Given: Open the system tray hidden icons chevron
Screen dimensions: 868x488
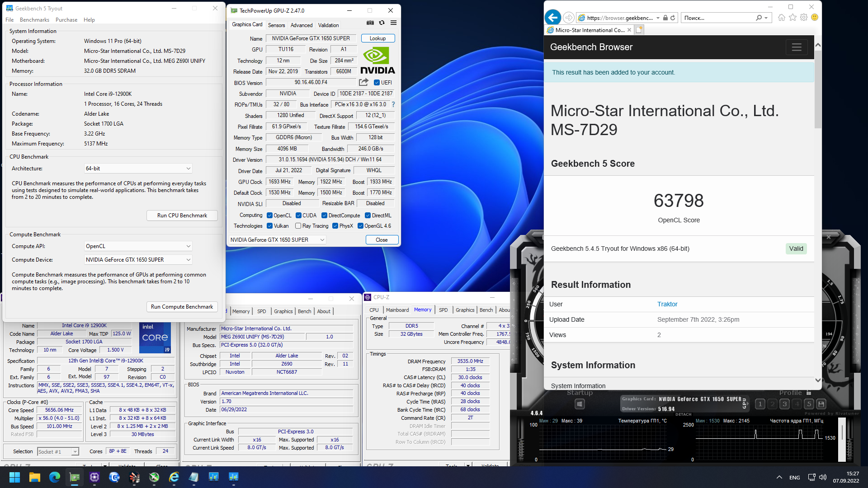Looking at the screenshot, I should 779,477.
